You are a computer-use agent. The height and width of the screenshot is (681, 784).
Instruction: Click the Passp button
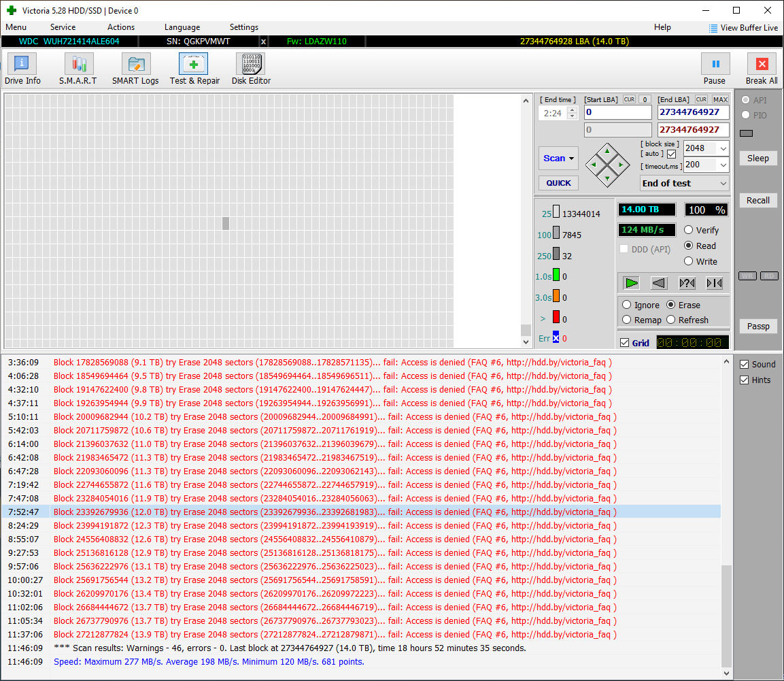point(758,327)
